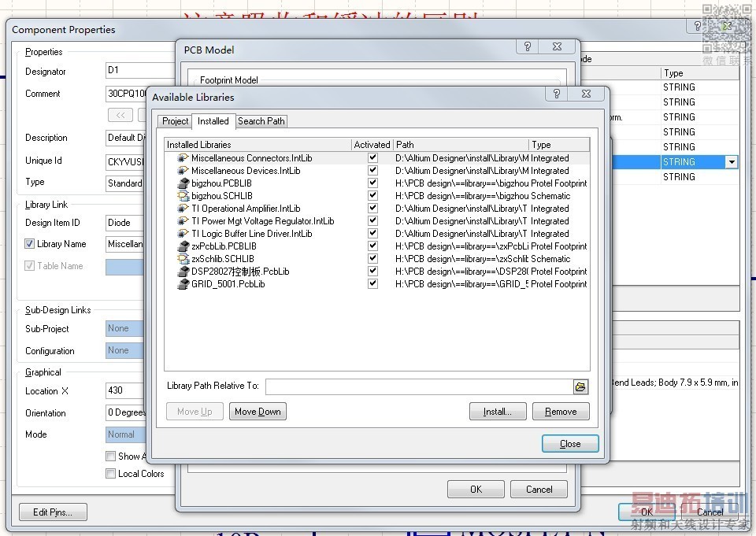The height and width of the screenshot is (536, 756).
Task: Click Move Down button
Action: pyautogui.click(x=258, y=412)
